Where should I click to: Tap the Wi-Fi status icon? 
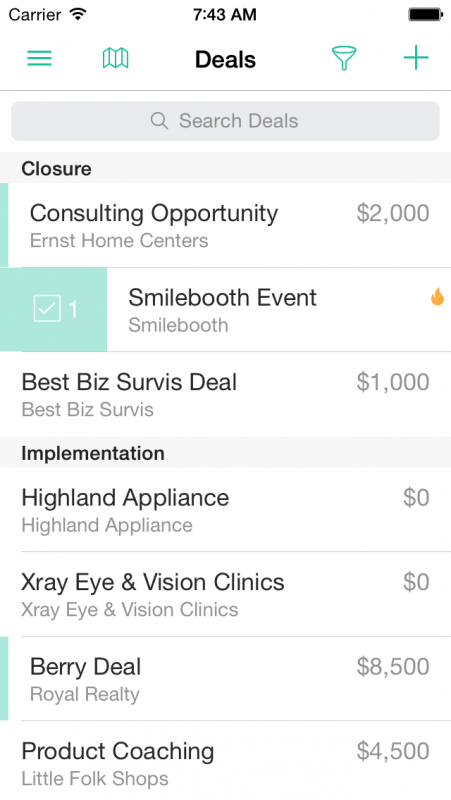click(x=78, y=14)
